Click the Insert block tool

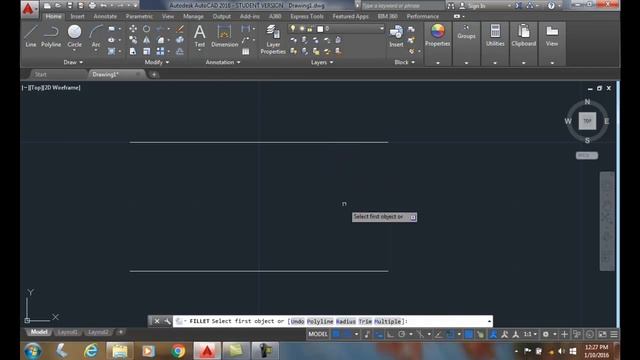tap(396, 36)
